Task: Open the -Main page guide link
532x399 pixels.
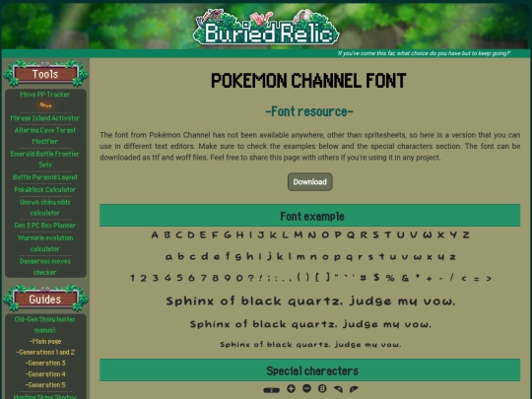Action: pos(45,342)
